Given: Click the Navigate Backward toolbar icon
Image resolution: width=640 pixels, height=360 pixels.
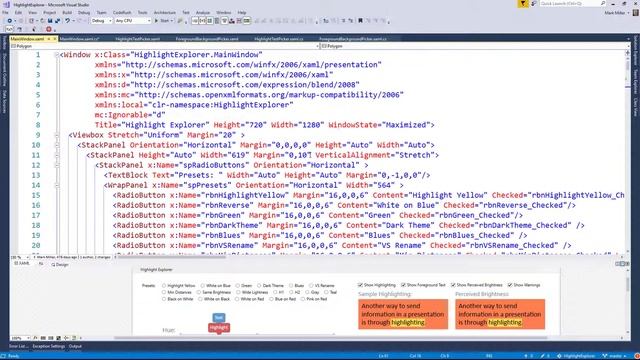Looking at the screenshot, I should (x=10, y=20).
